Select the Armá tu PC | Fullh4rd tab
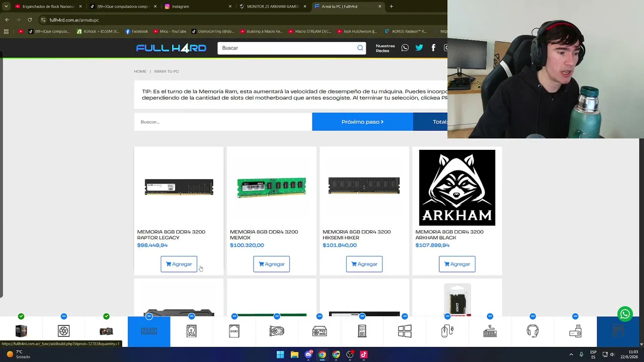Screen dimensions: 644x362 [347, 7]
